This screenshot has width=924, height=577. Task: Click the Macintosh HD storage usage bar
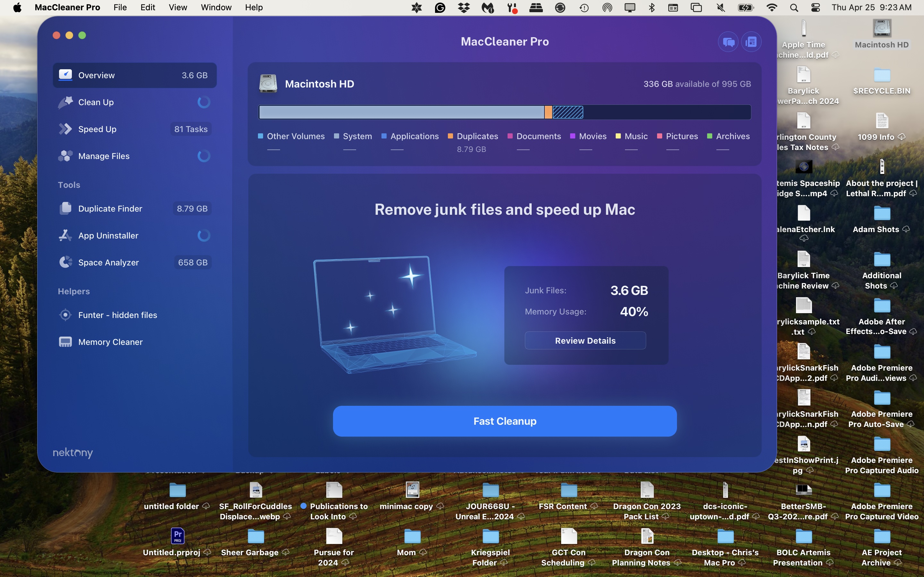coord(504,112)
